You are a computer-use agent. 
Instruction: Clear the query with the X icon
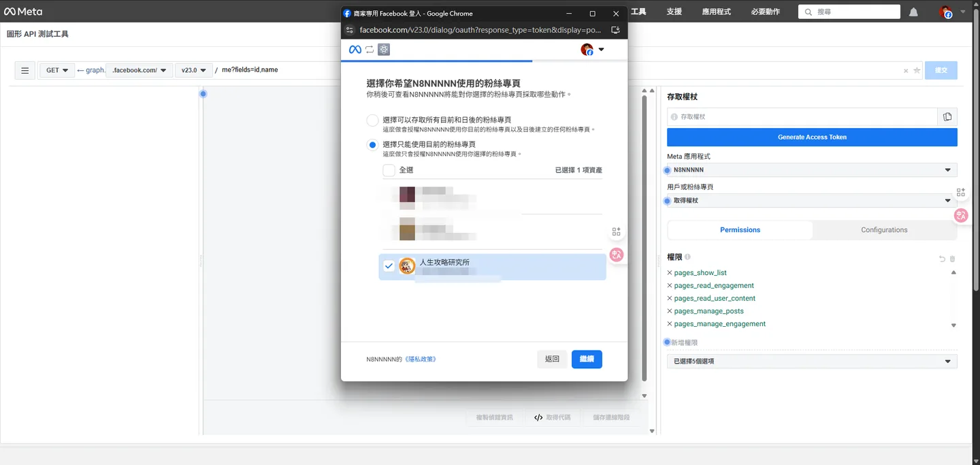coord(906,70)
